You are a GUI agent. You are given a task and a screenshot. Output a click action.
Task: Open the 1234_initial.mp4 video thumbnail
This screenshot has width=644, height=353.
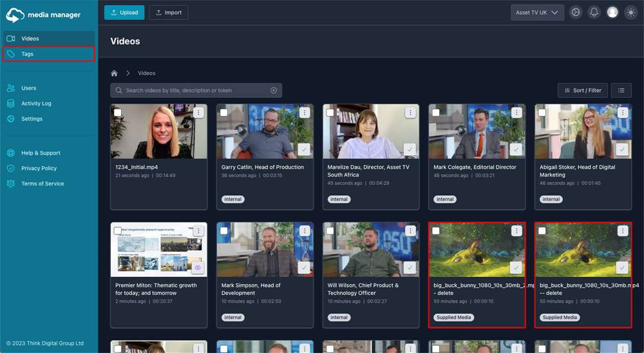click(159, 131)
